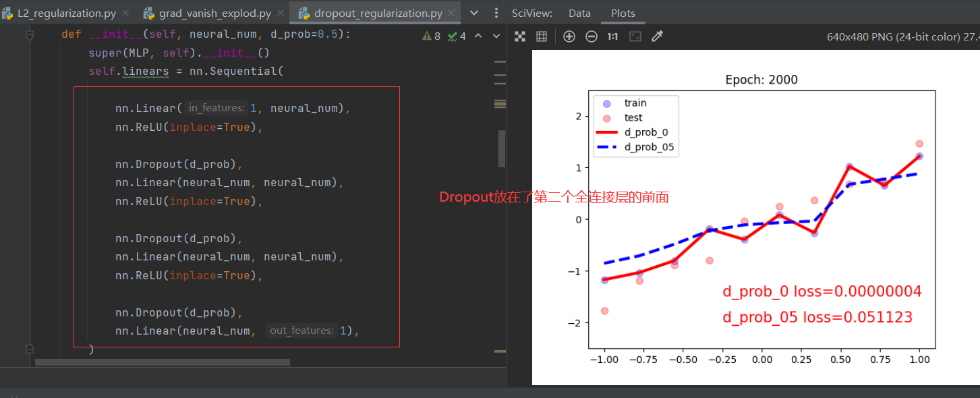Screen dimensions: 980x398
Task: Collapse the __init__ method via gutter arrow
Action: (x=28, y=33)
